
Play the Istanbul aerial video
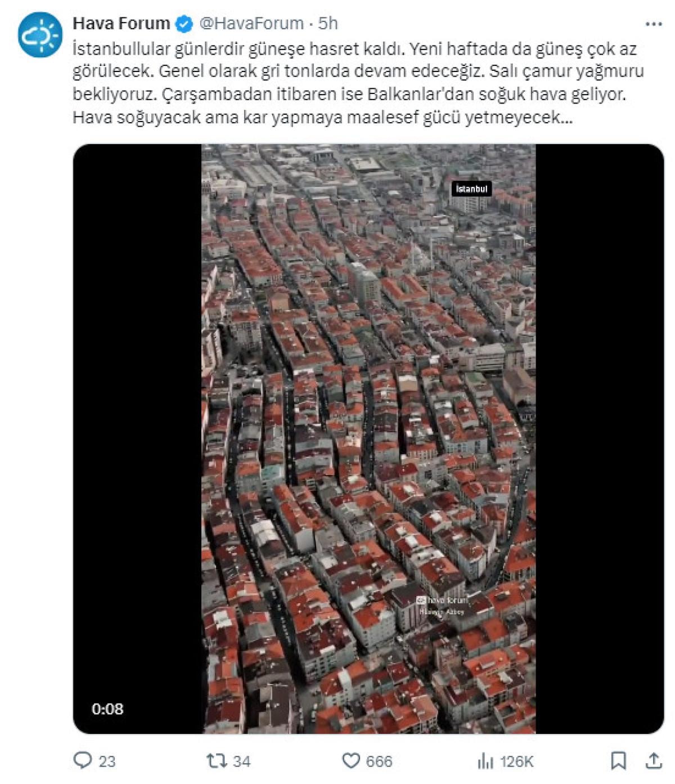point(368,438)
